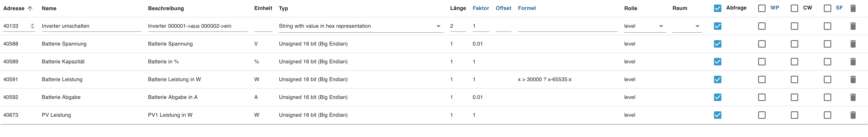Viewport: 868px width, 137px height.
Task: Sort by Adresse using the arrow icon
Action: pyautogui.click(x=30, y=8)
